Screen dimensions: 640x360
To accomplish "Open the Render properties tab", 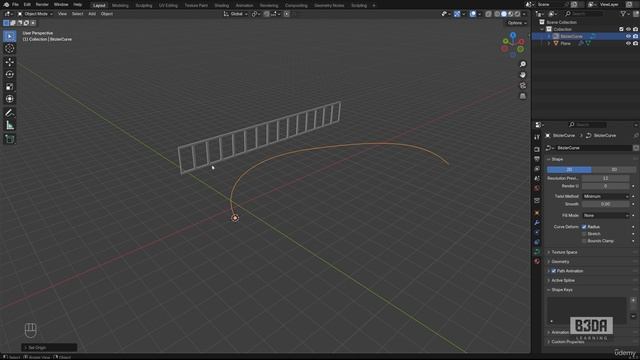I will [x=537, y=149].
